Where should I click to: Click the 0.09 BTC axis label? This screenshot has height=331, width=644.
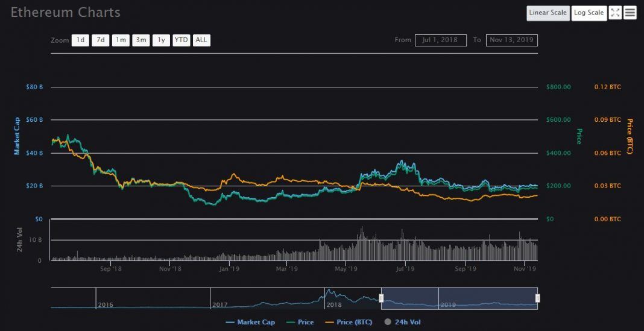(x=608, y=120)
